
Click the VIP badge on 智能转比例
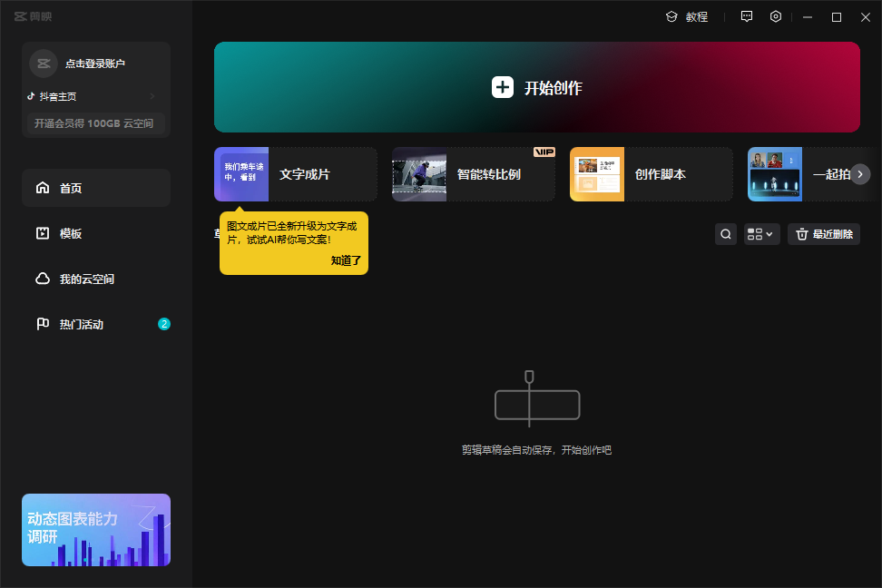[x=544, y=152]
